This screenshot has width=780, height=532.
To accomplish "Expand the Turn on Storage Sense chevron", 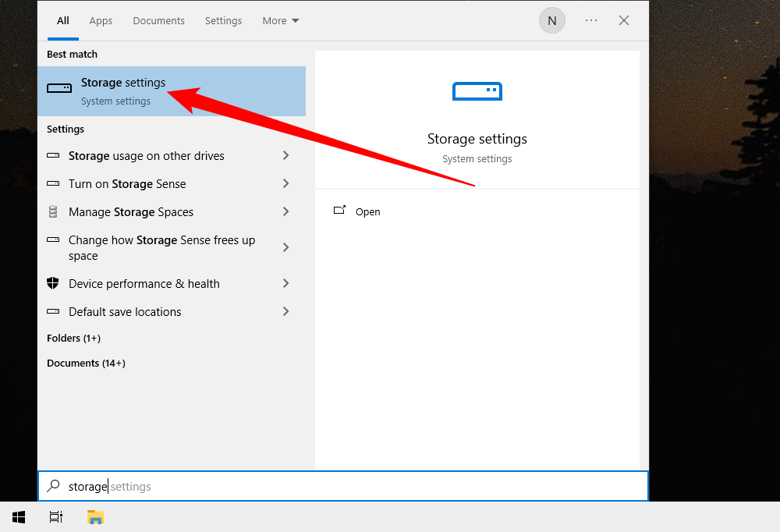I will pos(285,183).
